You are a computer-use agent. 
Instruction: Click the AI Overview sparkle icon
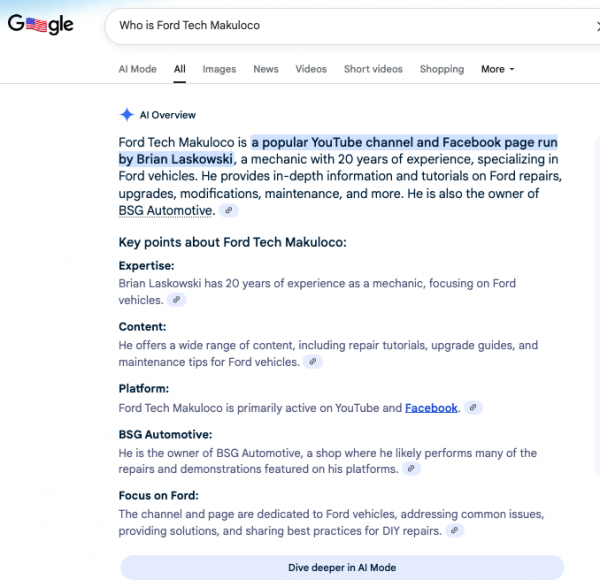pyautogui.click(x=127, y=115)
